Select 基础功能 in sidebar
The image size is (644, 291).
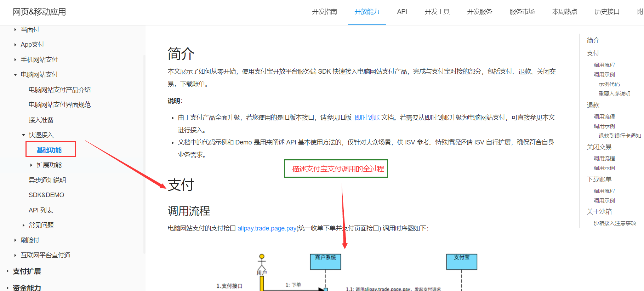tap(49, 150)
